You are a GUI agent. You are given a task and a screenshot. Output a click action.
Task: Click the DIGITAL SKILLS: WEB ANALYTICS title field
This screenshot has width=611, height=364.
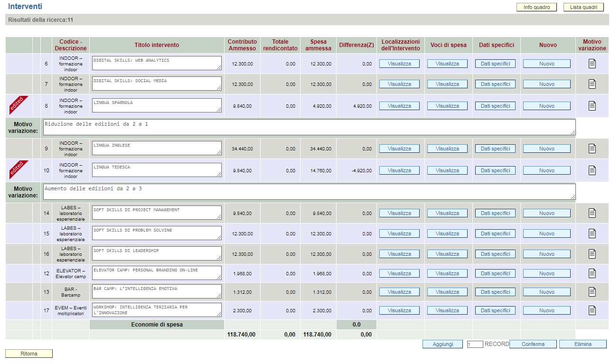tap(156, 63)
